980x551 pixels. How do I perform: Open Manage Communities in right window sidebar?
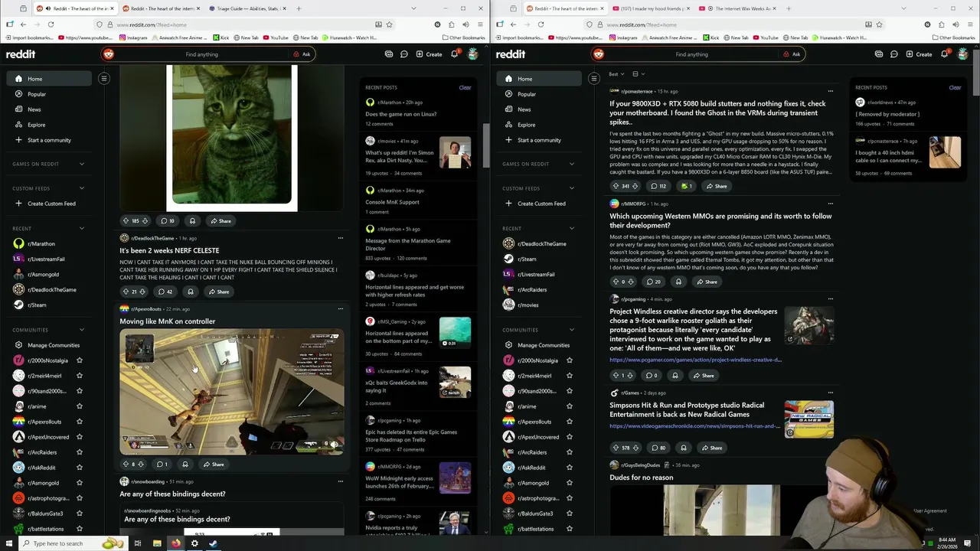[x=543, y=345]
